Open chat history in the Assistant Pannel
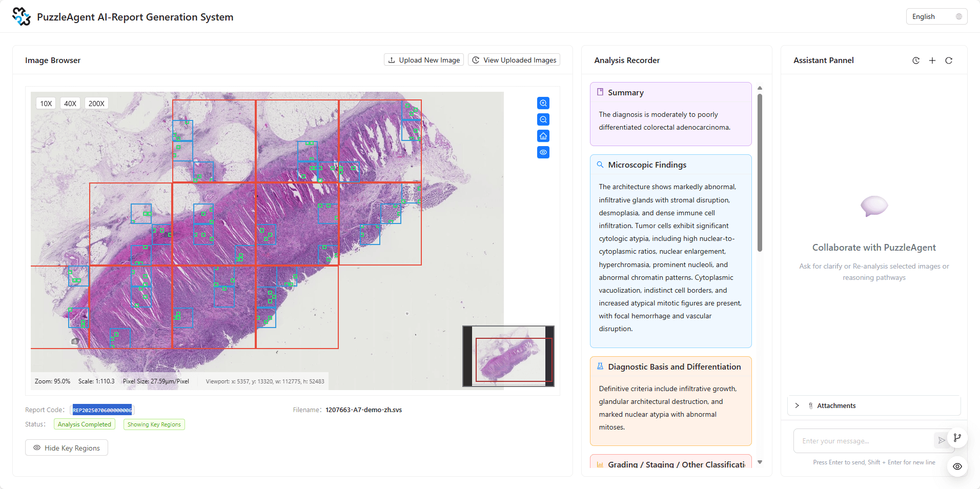Screen dimensions: 980x489 (x=916, y=60)
